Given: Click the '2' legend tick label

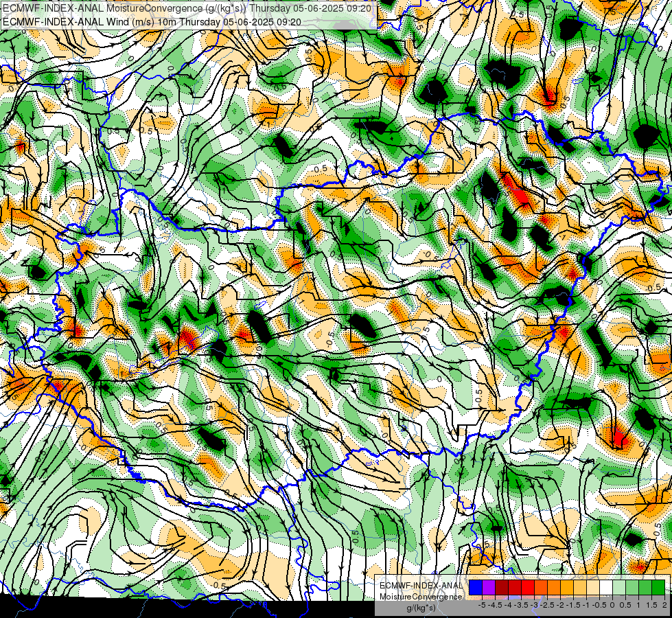Looking at the screenshot, I should click(664, 605).
